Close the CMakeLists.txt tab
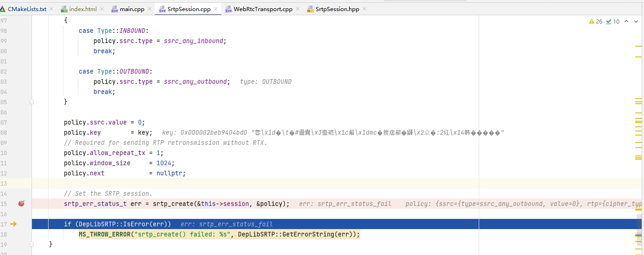Screen dimensions: 644x255 [x=51, y=9]
